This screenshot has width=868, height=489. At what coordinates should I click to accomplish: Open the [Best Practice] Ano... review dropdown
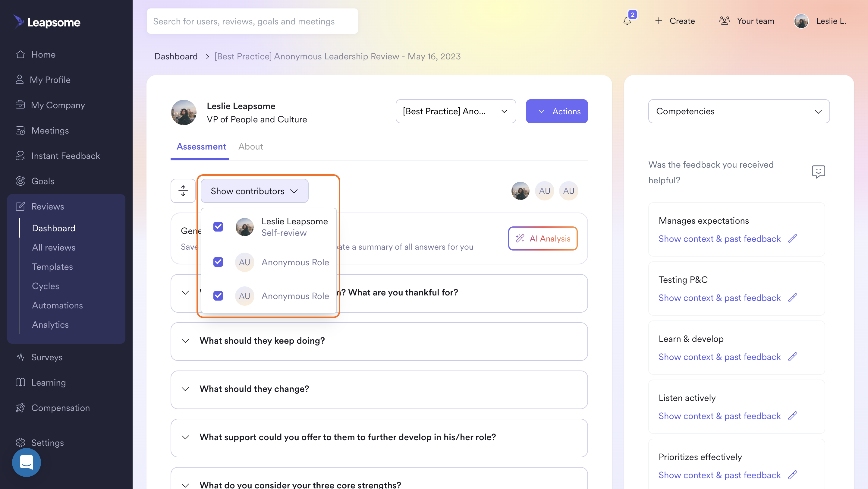point(456,111)
